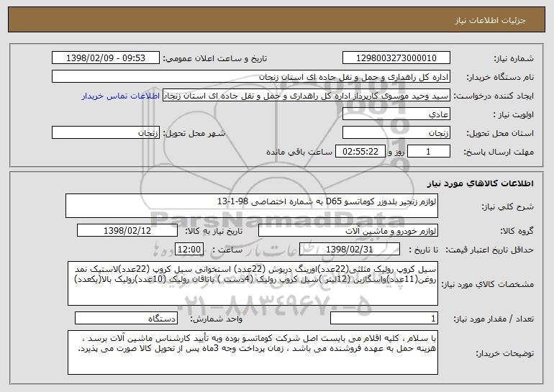The image size is (554, 392).
Task: Select the ساعت field showing 12:00
Action: (x=189, y=250)
